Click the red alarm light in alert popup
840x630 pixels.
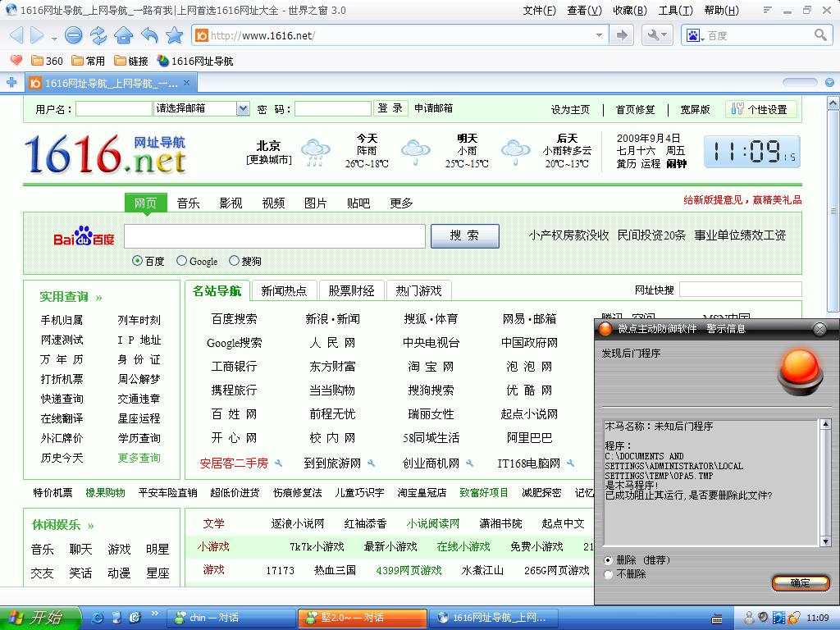pos(801,372)
